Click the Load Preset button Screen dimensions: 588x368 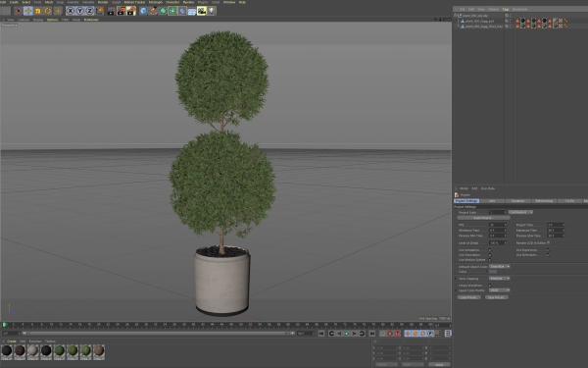click(x=468, y=297)
